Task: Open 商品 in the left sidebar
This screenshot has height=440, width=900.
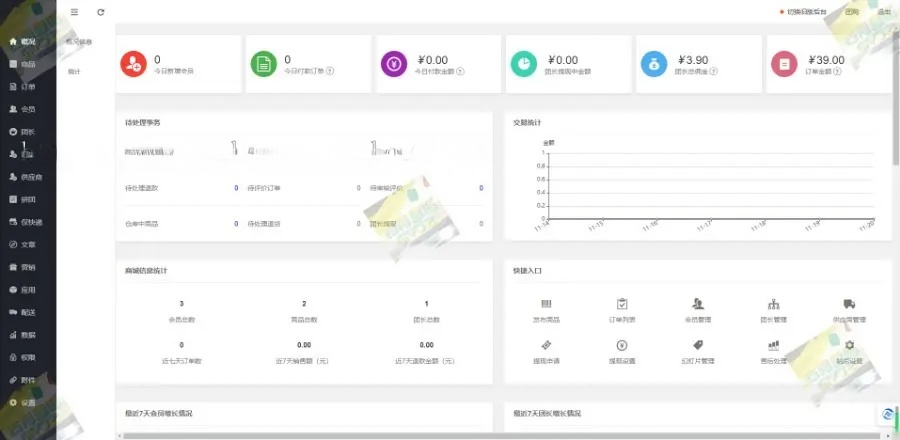Action: pos(27,64)
